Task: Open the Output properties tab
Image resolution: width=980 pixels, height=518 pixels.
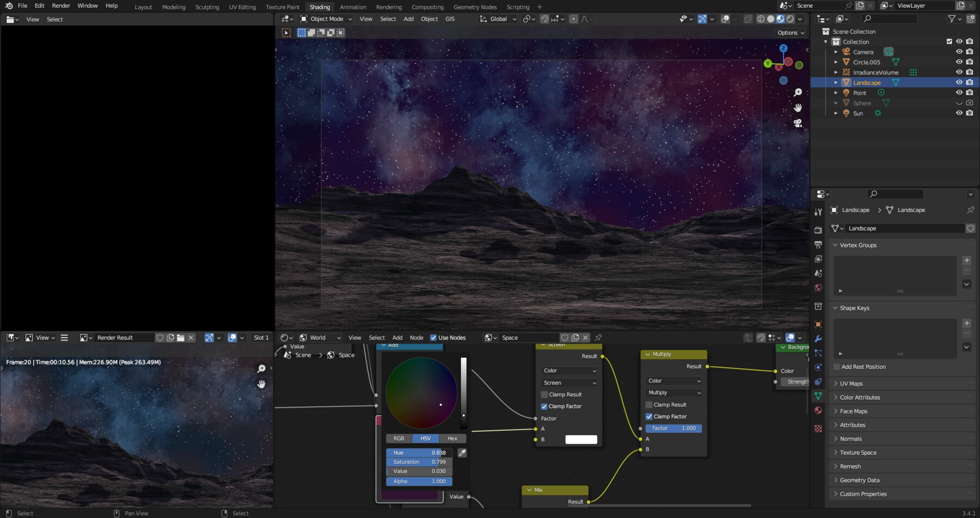Action: click(x=818, y=245)
